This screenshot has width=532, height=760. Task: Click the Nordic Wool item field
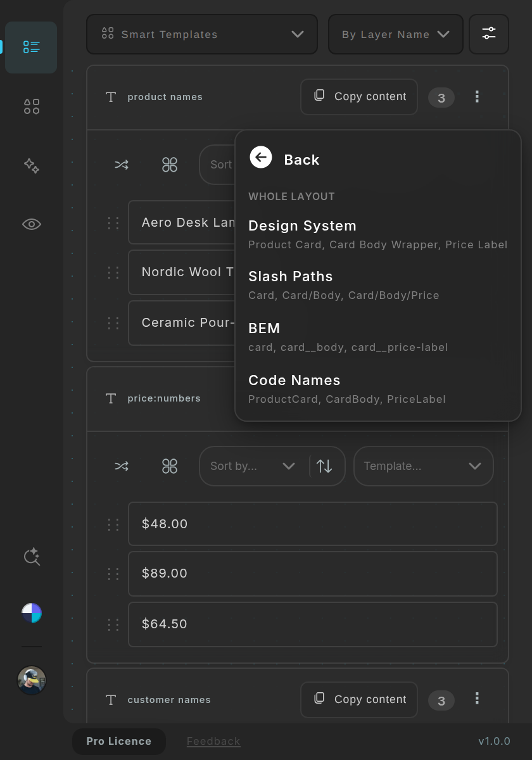[182, 272]
